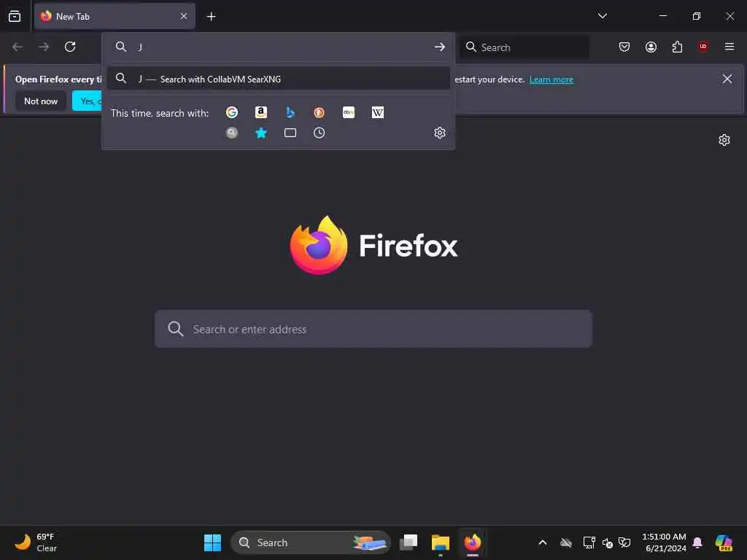Go back one page
Viewport: 747px width, 560px height.
18,47
